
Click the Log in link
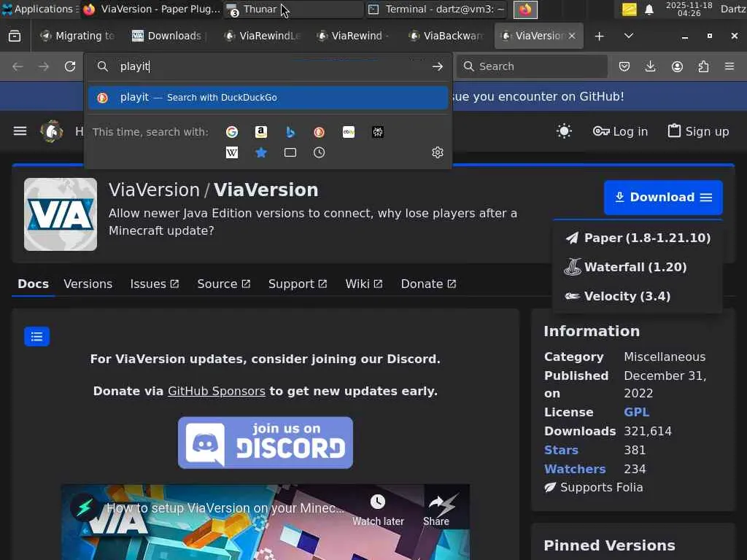tap(620, 131)
